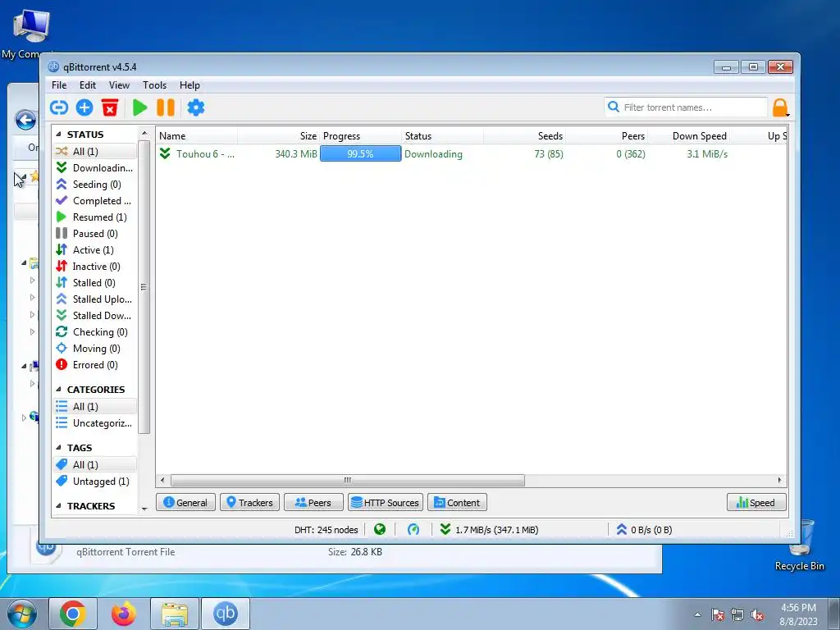The width and height of the screenshot is (840, 630).
Task: Click the Speed graph button
Action: [756, 503]
